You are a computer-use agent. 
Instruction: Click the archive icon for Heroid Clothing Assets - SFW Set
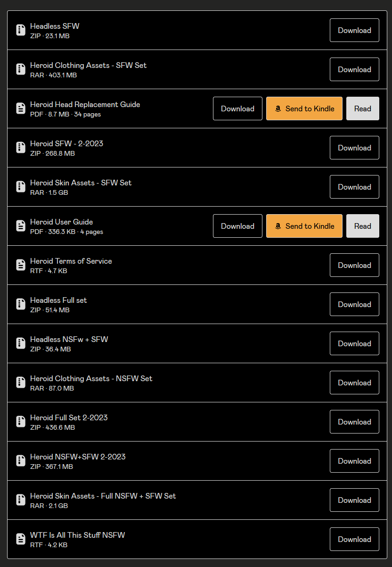pyautogui.click(x=21, y=69)
